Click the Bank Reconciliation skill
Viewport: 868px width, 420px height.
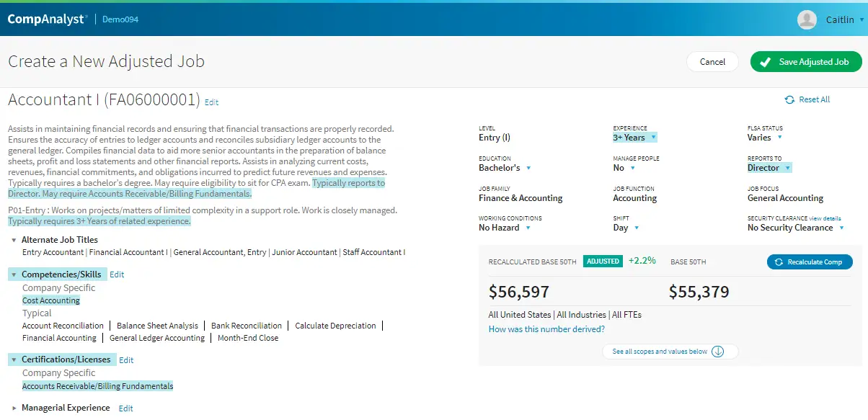pyautogui.click(x=247, y=326)
